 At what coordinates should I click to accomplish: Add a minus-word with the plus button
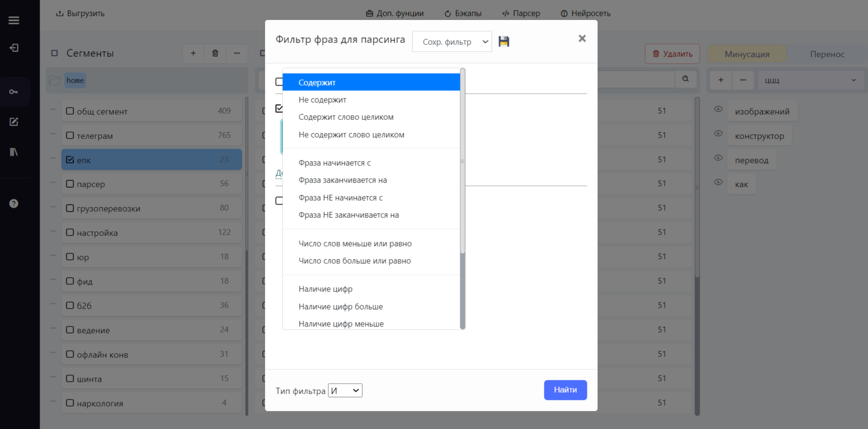(x=721, y=80)
